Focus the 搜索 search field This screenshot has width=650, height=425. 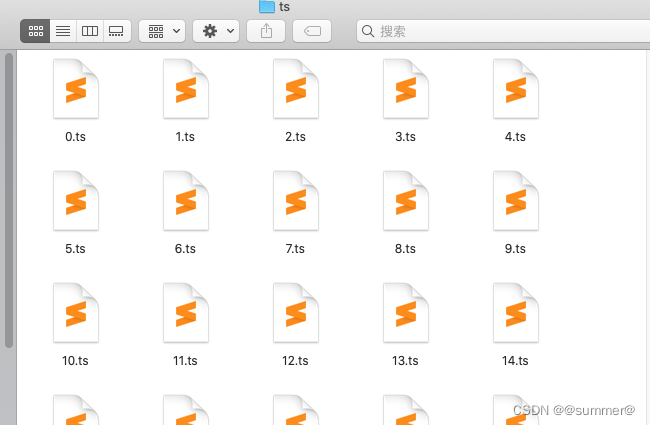tap(503, 31)
